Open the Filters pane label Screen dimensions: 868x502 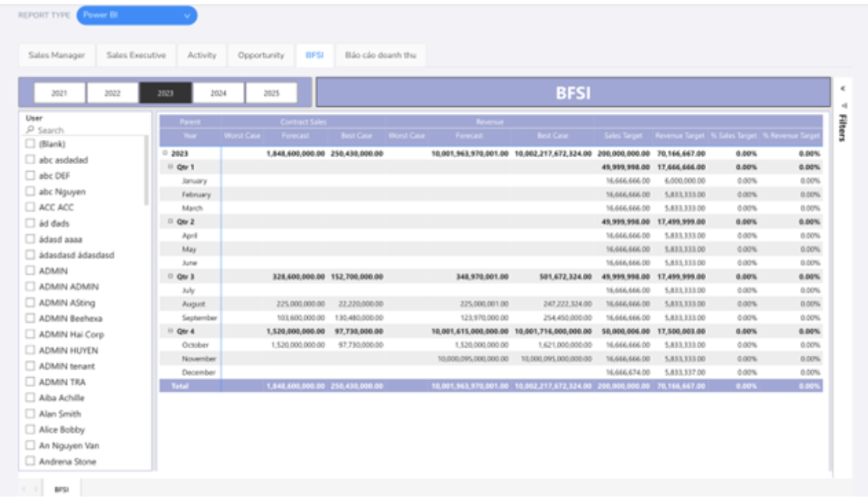pos(844,128)
